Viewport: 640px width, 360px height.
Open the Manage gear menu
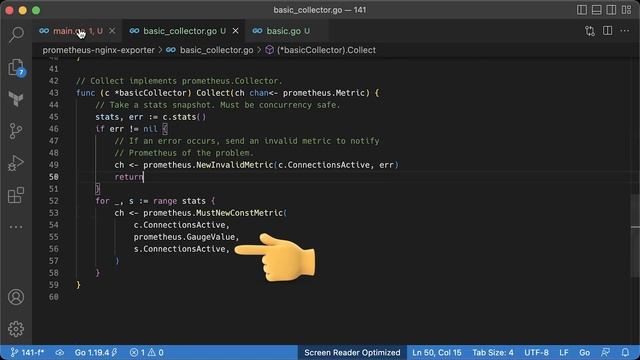point(16,329)
